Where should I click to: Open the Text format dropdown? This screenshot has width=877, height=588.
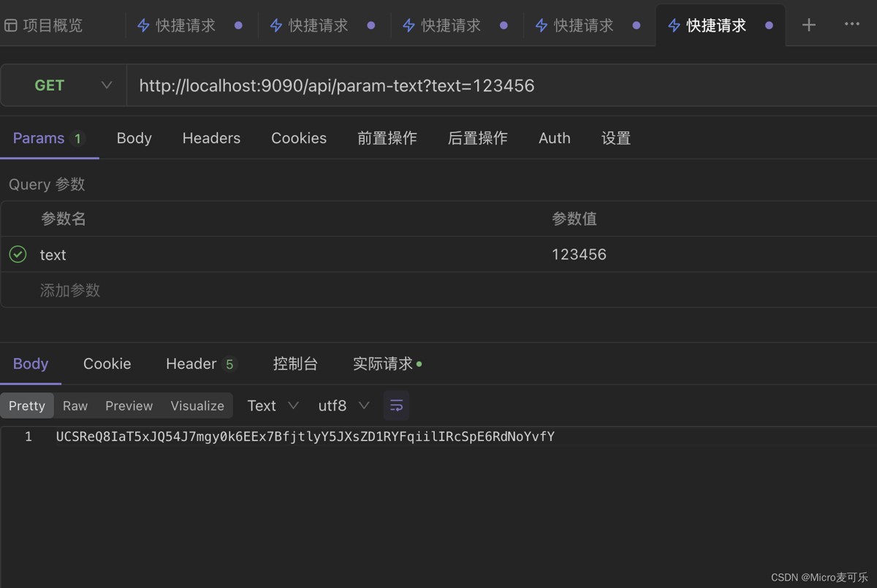click(273, 405)
